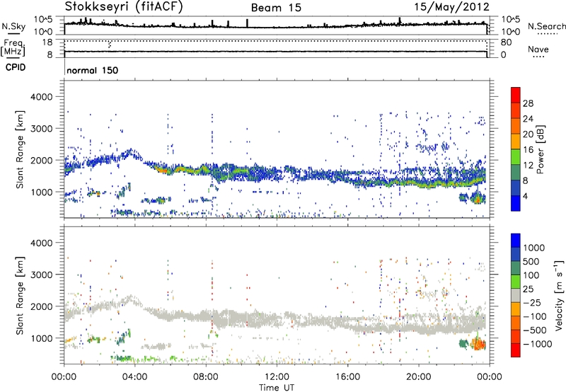
Task: Click the '100' tick on Velocity colorbar
Action: tap(531, 275)
